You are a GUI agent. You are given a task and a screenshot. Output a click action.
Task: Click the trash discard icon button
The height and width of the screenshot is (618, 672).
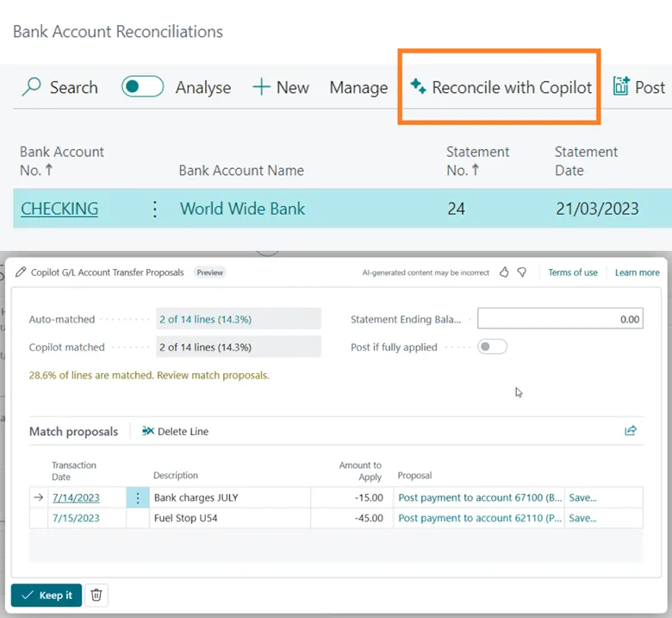96,596
